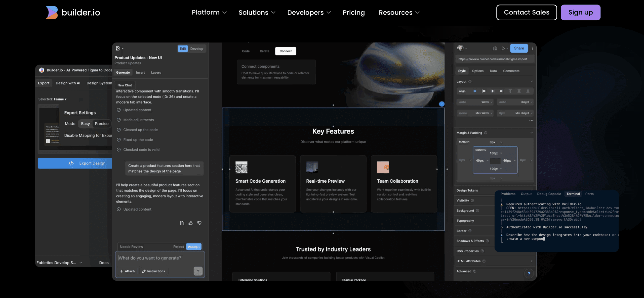
Task: Open the Insert tab
Action: pos(140,73)
